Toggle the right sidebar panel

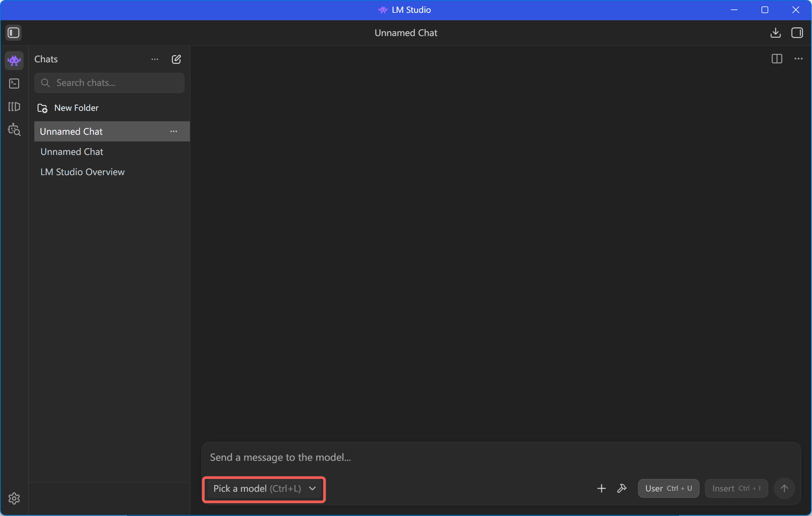pyautogui.click(x=797, y=33)
